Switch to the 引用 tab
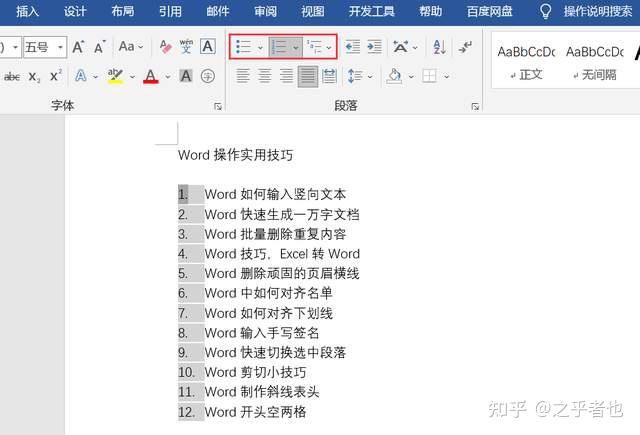640x435 pixels. tap(170, 11)
